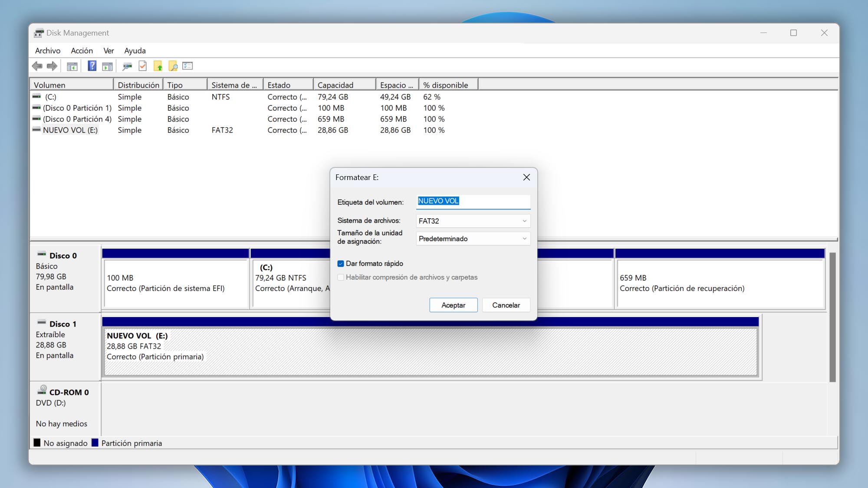Edit the Etiqueta del volumen input field
The image size is (868, 488).
pyautogui.click(x=473, y=201)
